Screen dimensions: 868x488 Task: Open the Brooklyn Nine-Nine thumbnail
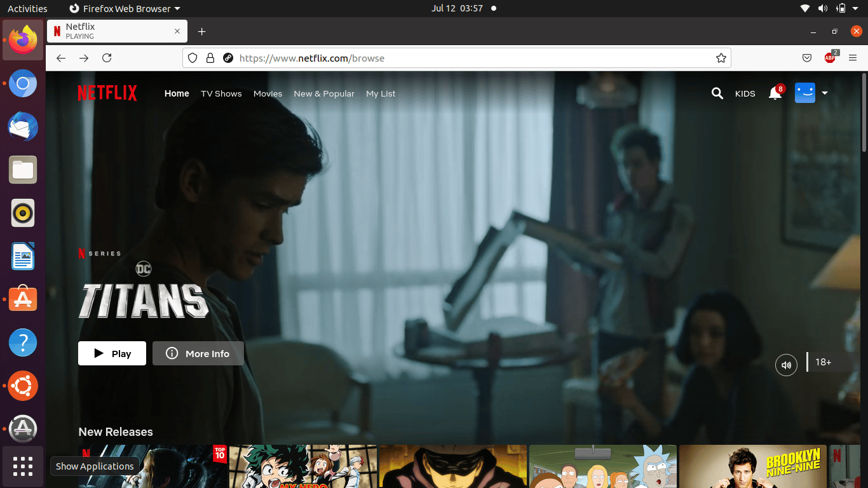pyautogui.click(x=753, y=466)
